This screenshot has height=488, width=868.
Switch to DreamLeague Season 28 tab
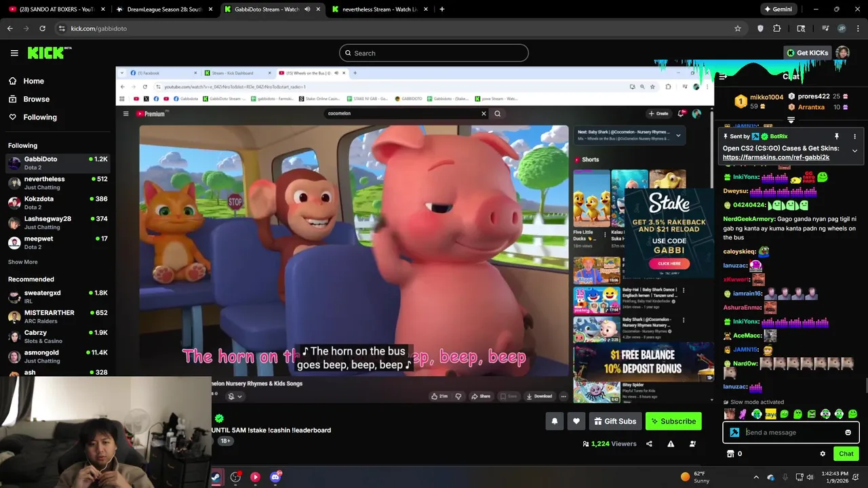coord(163,9)
